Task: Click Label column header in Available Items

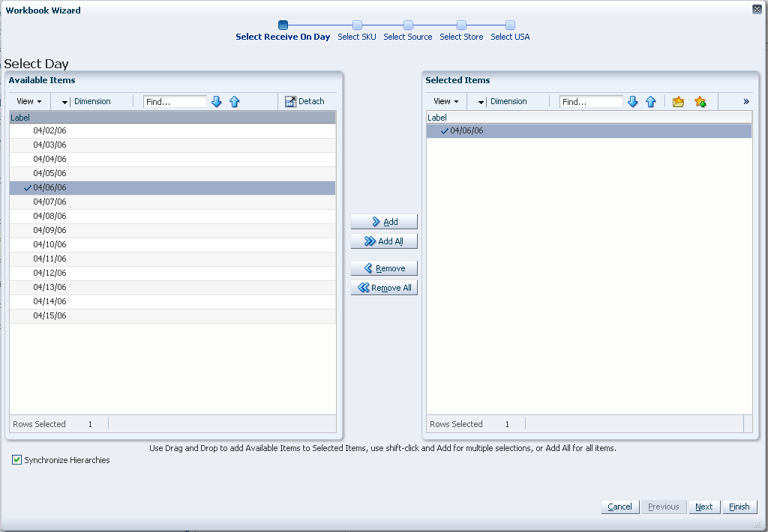Action: [172, 118]
